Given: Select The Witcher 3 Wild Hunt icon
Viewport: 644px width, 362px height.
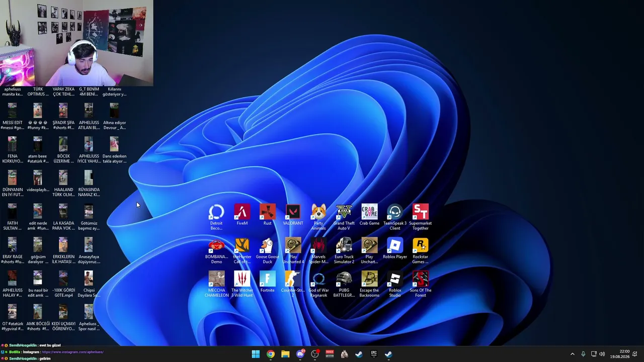Looking at the screenshot, I should (x=242, y=284).
